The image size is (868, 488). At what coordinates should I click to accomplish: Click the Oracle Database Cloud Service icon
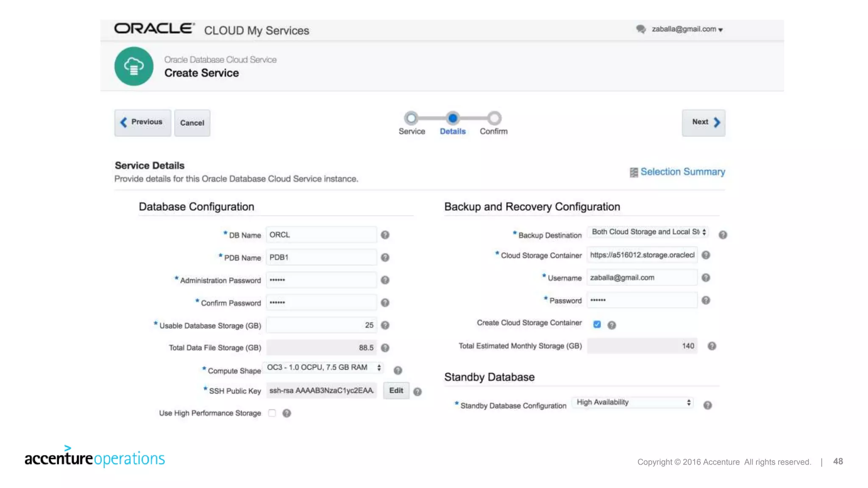point(134,67)
